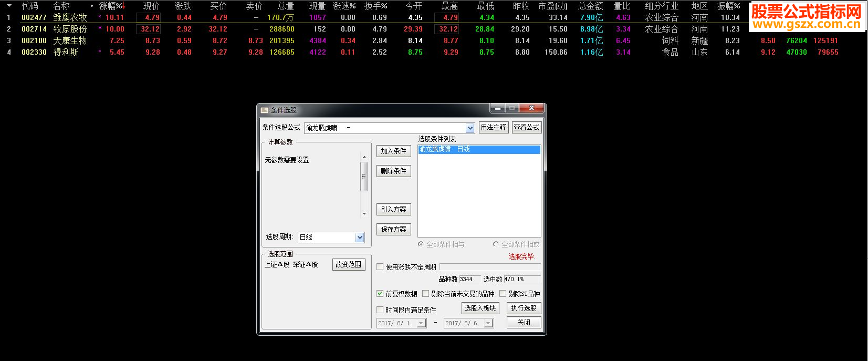Sort by 市盈(动) column header

[553, 6]
